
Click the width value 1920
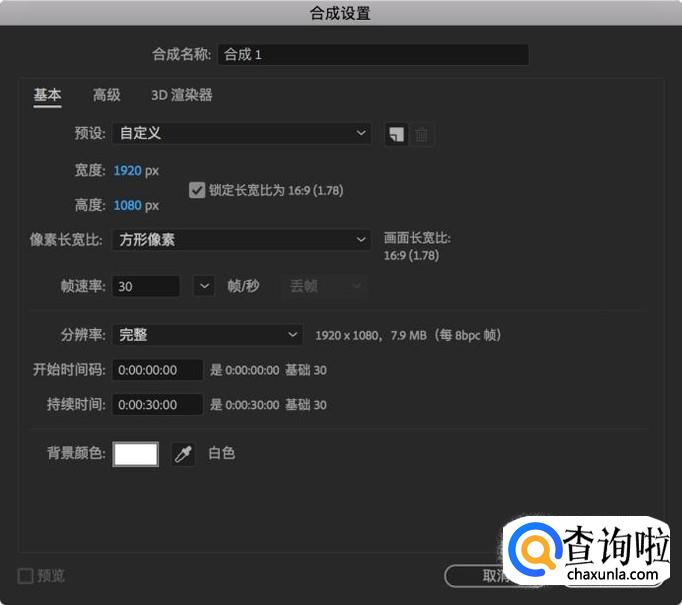127,170
